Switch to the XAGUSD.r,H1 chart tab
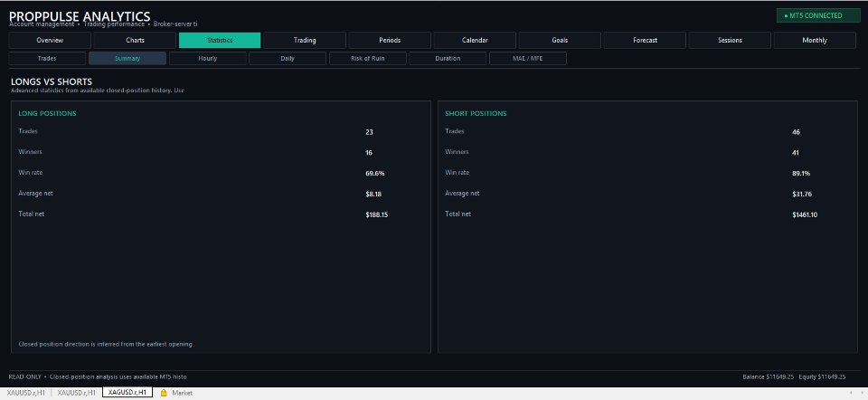Image resolution: width=868 pixels, height=400 pixels. click(127, 393)
